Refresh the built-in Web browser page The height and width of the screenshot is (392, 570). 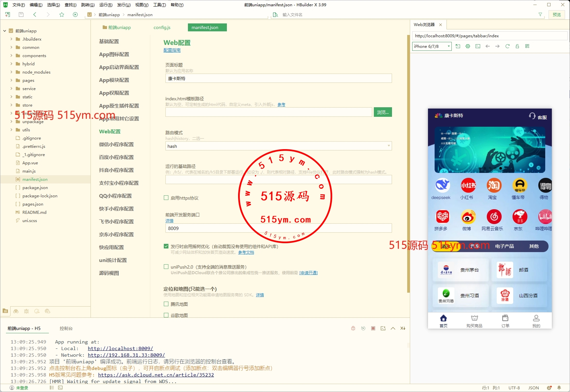click(507, 46)
